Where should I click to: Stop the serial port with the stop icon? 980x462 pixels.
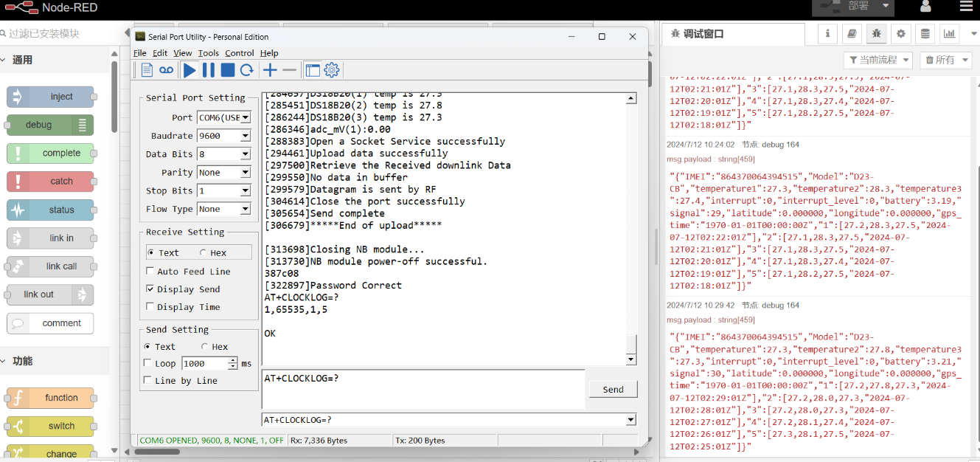coord(228,70)
